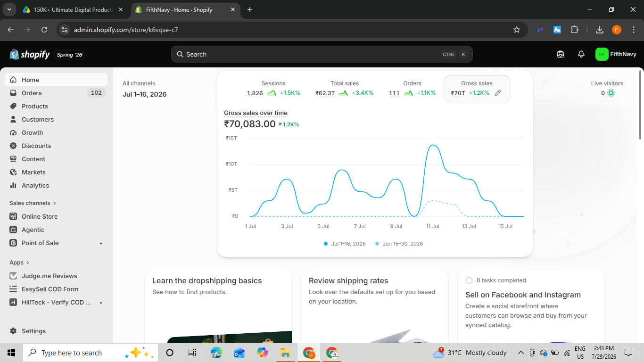
Task: Bookmark this page with the star icon
Action: click(517, 30)
